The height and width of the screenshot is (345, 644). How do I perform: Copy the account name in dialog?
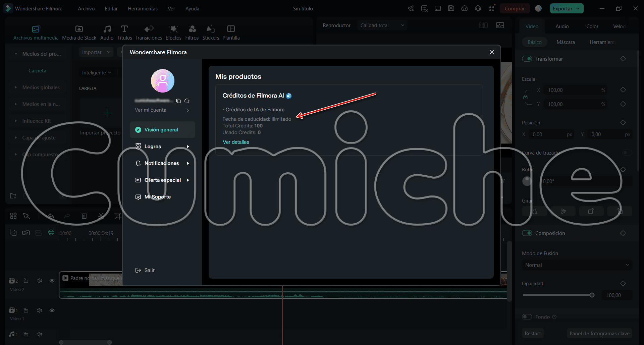[x=178, y=101]
